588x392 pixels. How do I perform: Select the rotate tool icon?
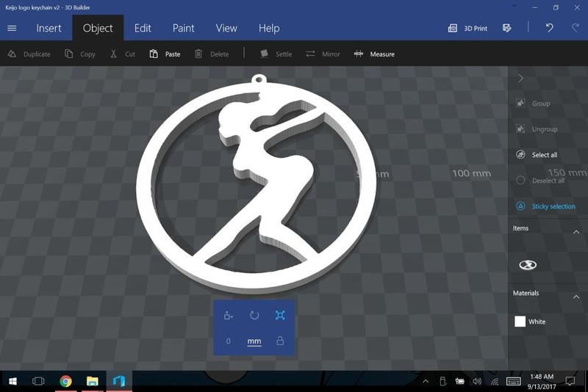254,316
